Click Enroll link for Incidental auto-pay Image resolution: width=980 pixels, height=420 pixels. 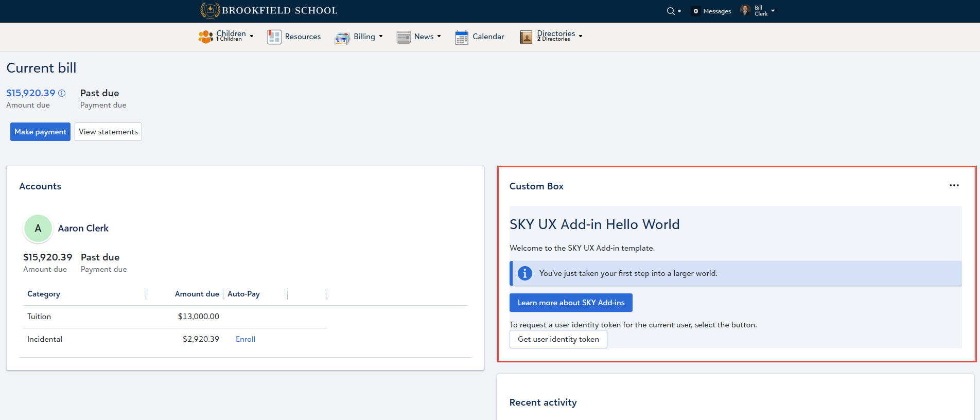(x=246, y=339)
